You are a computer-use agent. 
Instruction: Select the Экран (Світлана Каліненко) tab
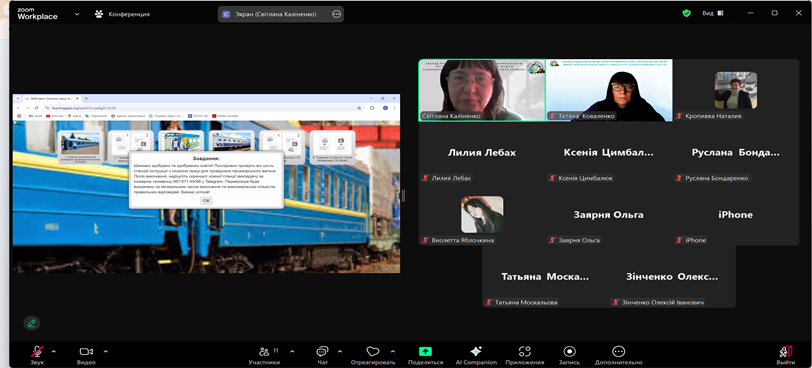(x=281, y=14)
